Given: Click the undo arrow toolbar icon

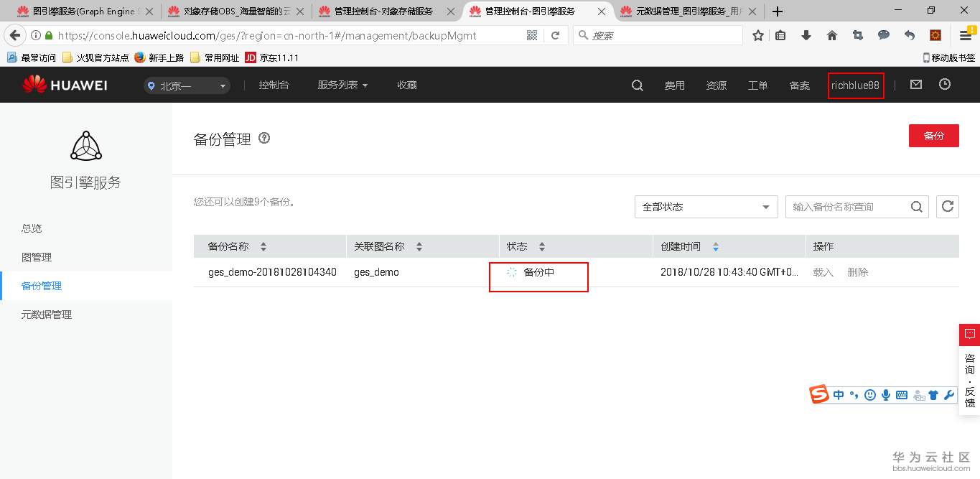Looking at the screenshot, I should 910,35.
